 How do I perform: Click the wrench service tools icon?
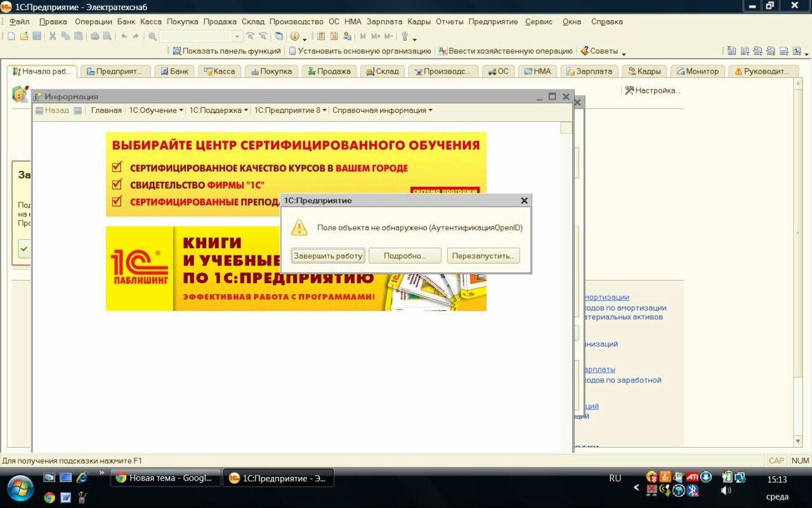[x=405, y=36]
